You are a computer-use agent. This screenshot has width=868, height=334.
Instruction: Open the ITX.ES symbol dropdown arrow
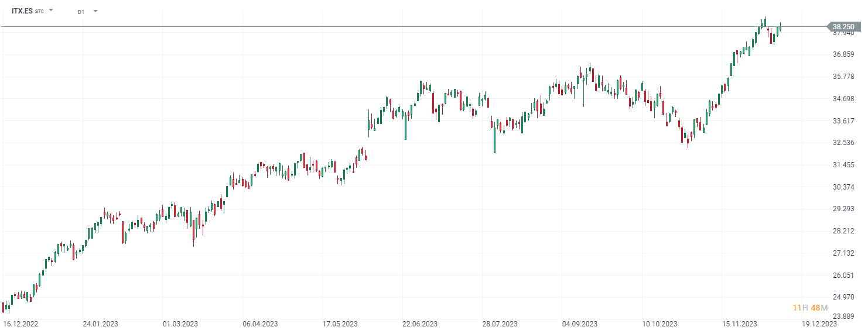[51, 11]
